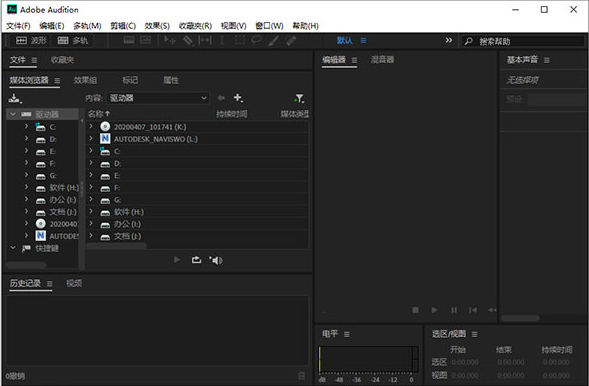Click the 搜索帮助 search field
This screenshot has height=386, width=589.
click(x=523, y=41)
